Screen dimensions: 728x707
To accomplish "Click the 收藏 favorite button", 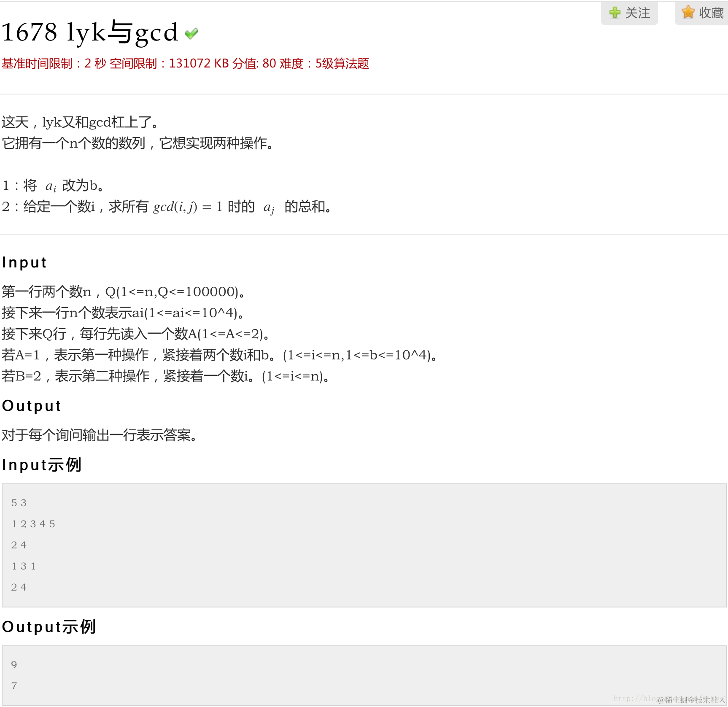I will [702, 13].
